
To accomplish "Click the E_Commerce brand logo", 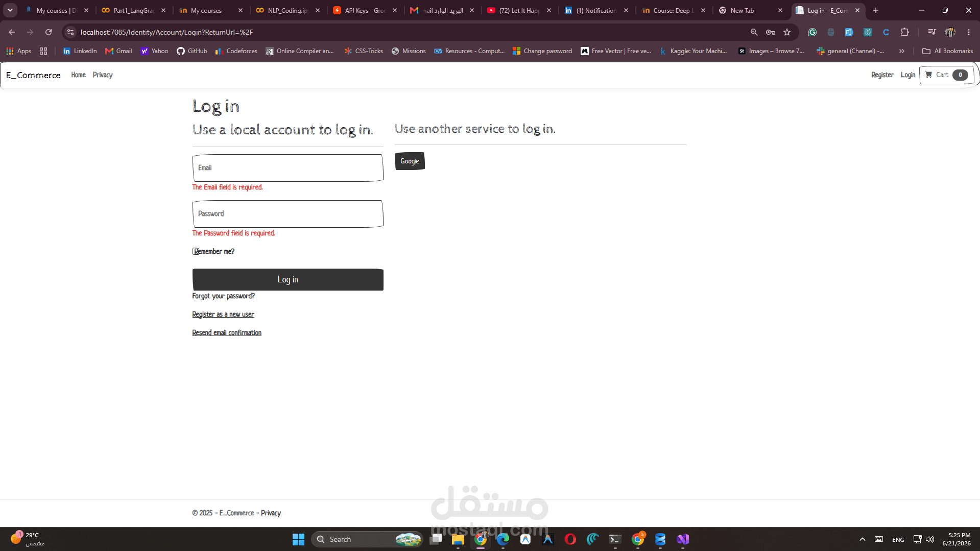I will 33,75.
